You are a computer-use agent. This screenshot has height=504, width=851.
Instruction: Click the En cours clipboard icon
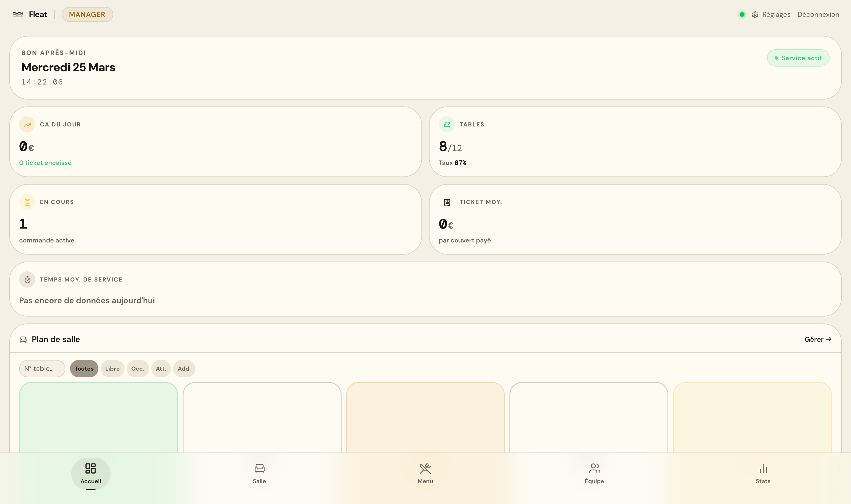[27, 202]
